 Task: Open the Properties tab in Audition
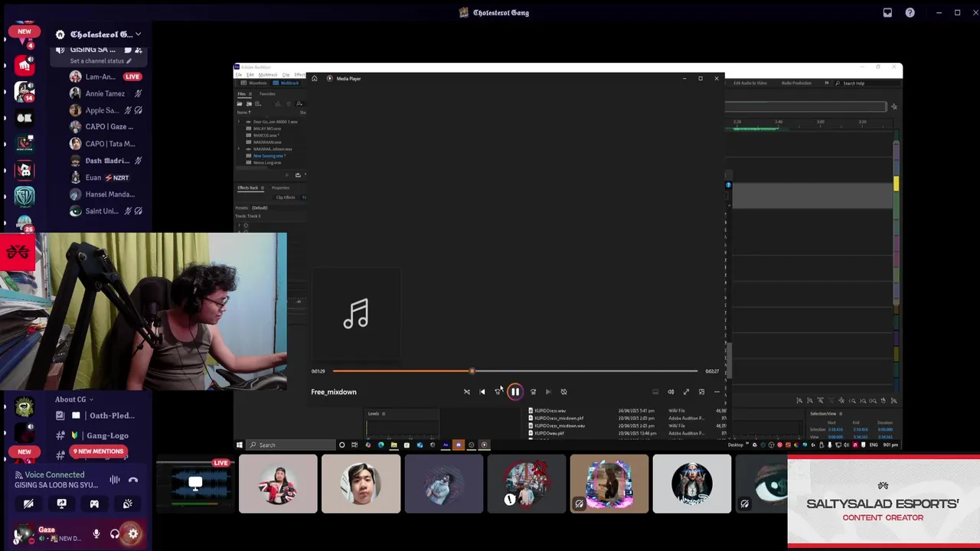(x=280, y=187)
